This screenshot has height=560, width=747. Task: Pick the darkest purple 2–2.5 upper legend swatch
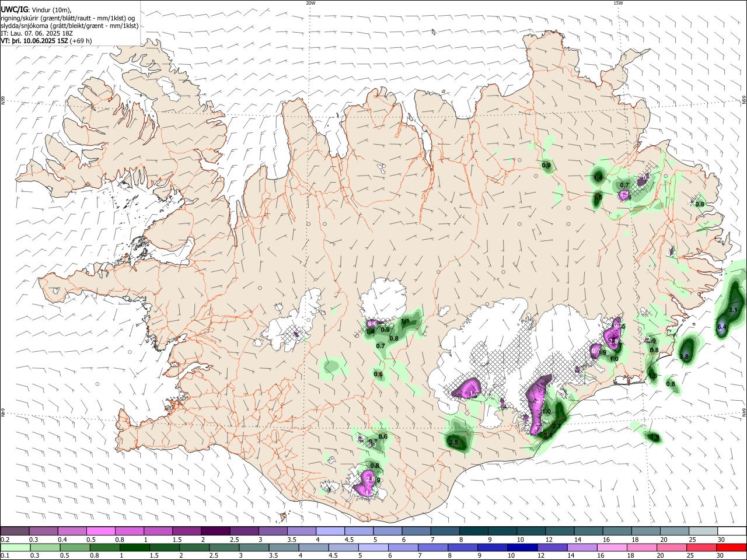click(x=215, y=531)
